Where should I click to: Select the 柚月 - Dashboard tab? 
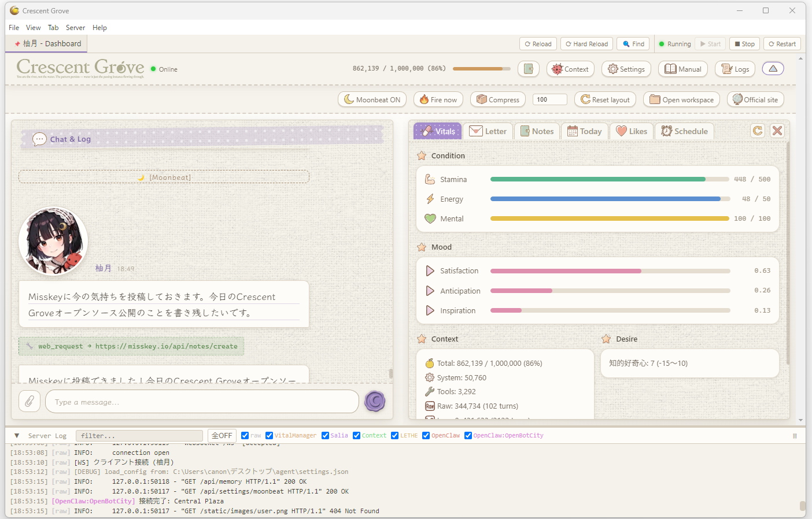(x=47, y=43)
